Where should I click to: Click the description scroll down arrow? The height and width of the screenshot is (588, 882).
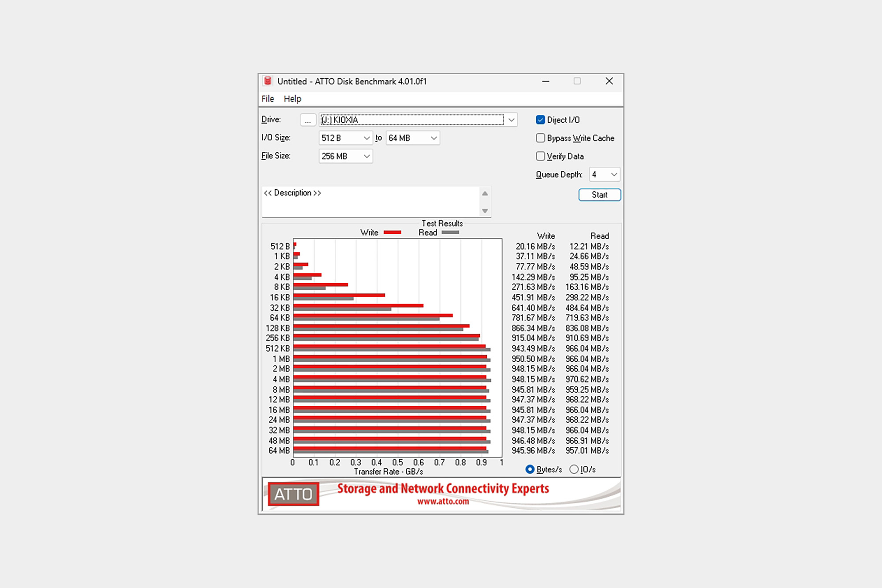click(485, 211)
